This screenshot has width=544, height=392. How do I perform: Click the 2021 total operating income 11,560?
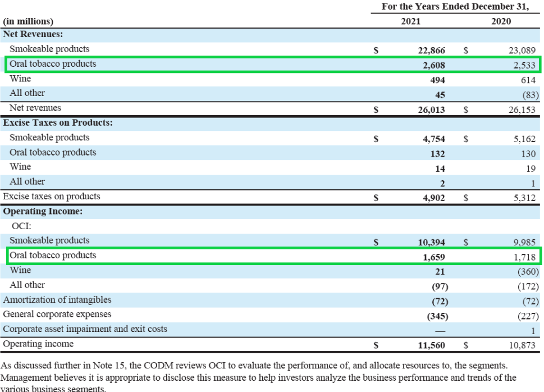click(431, 345)
